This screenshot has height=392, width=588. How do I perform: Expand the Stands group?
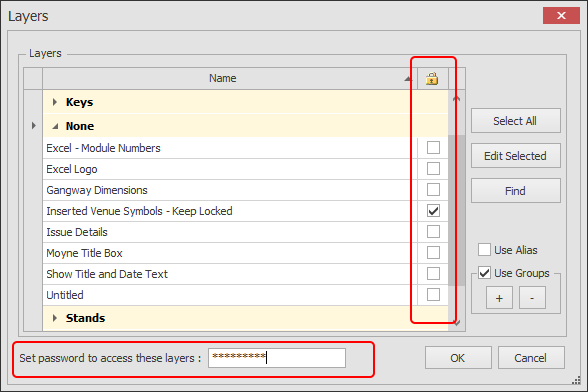pyautogui.click(x=55, y=318)
